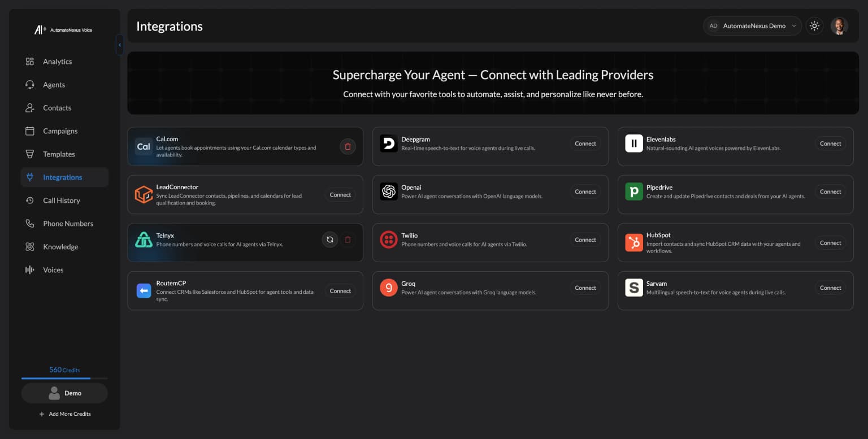Click the Analytics sidebar icon
The height and width of the screenshot is (439, 868).
pos(30,62)
